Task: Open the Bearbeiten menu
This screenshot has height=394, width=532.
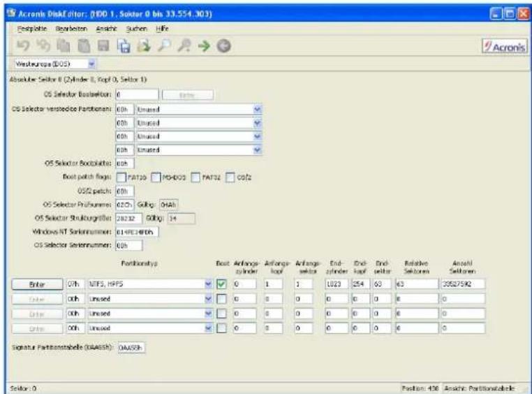Action: [x=71, y=29]
